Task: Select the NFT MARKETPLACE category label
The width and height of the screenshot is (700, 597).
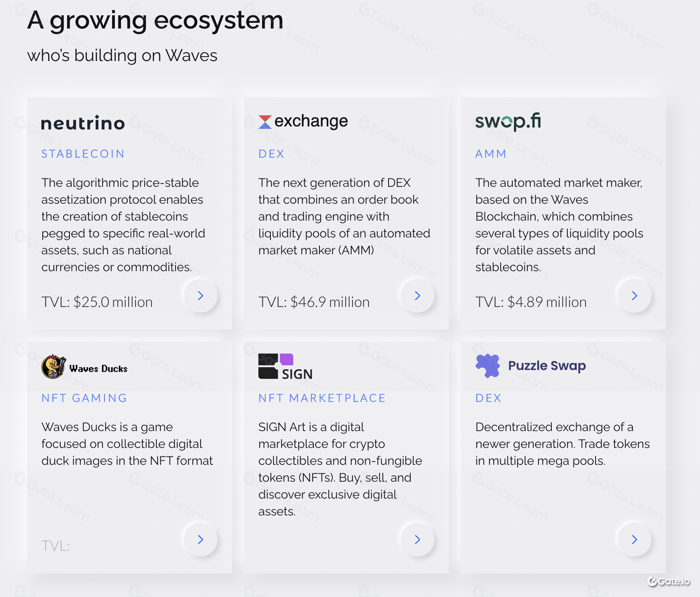Action: click(x=322, y=398)
